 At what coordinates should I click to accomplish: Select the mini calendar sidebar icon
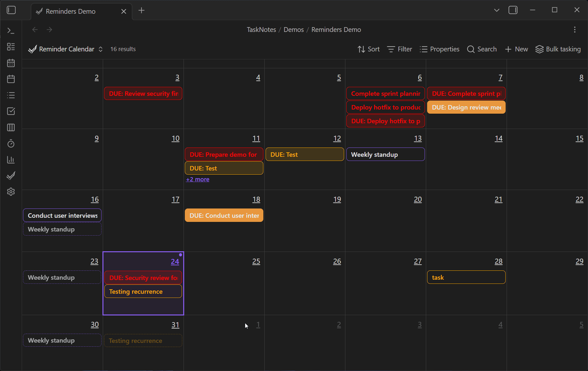click(x=11, y=63)
